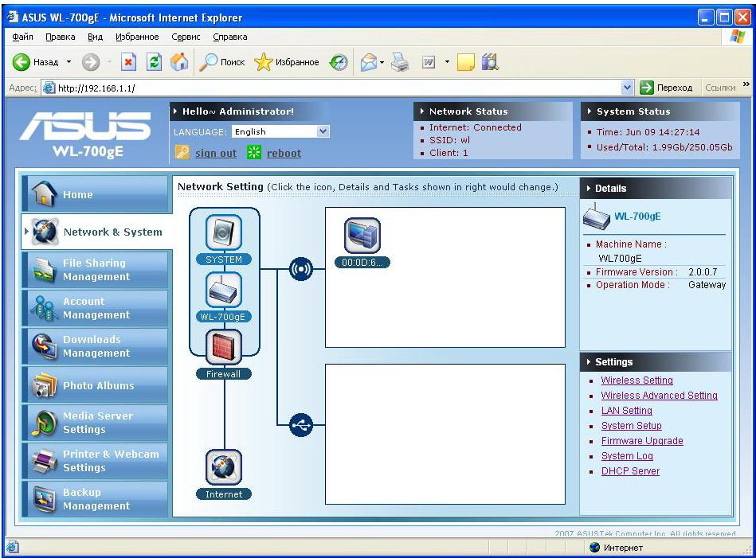Click the Account Management people icon

(45, 308)
